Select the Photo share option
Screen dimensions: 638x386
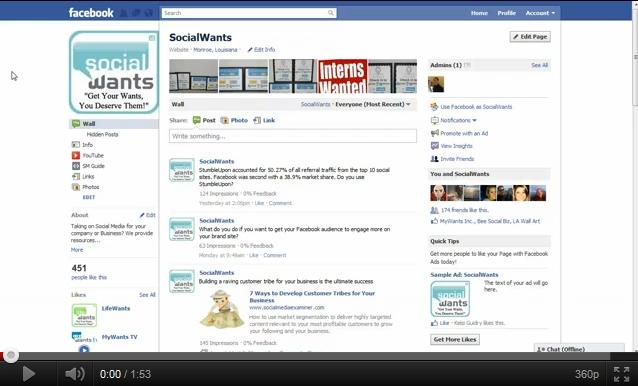pos(234,120)
